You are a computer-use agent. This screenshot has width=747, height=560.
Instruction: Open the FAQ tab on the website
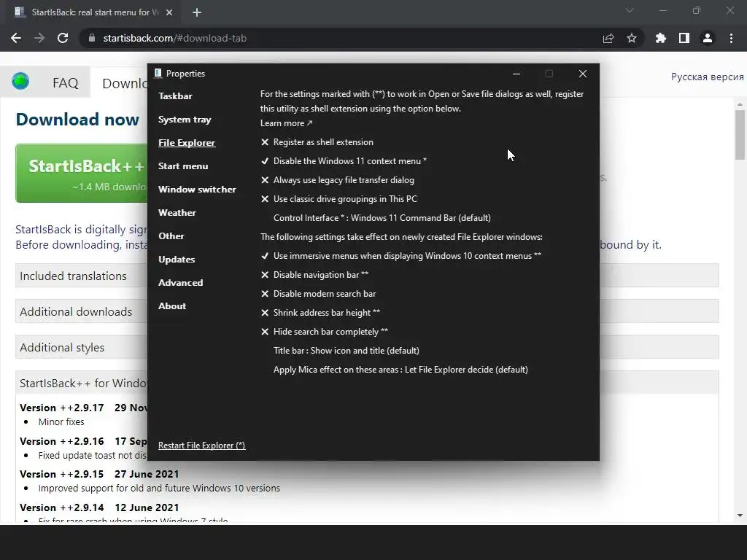[x=65, y=83]
